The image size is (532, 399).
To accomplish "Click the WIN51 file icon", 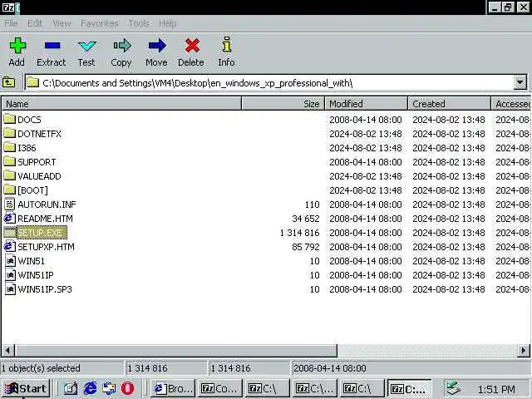I will (10, 261).
